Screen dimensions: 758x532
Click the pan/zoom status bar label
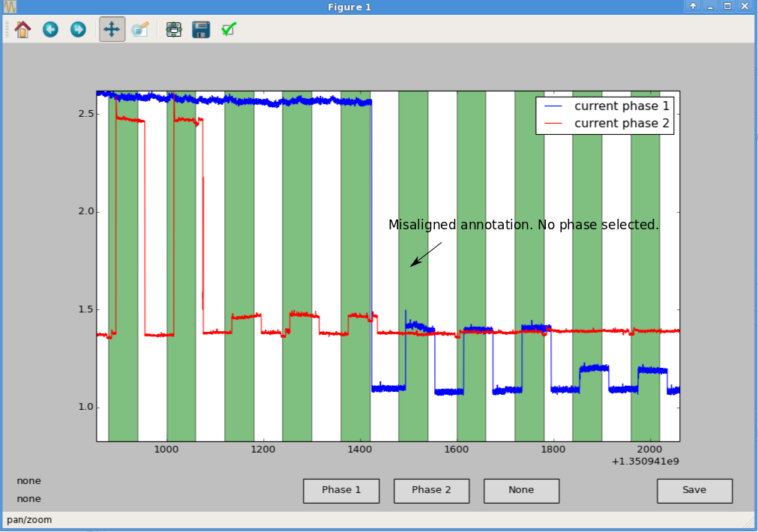tap(31, 519)
